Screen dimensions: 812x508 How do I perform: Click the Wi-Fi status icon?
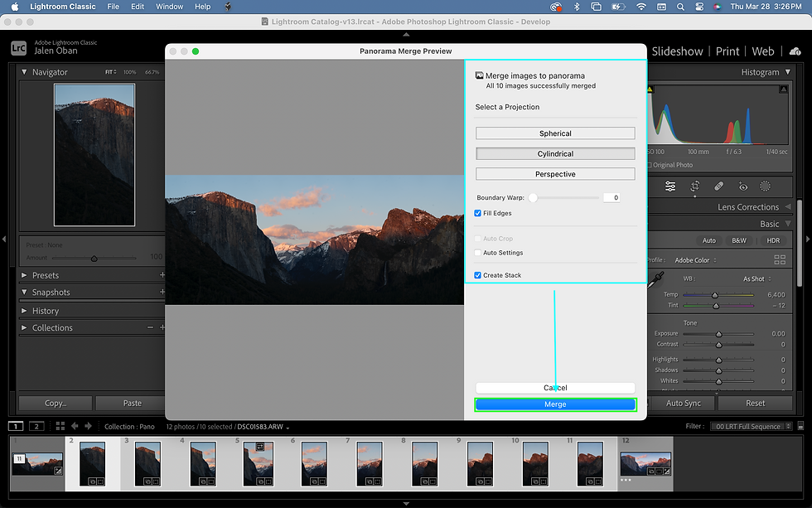pyautogui.click(x=641, y=7)
